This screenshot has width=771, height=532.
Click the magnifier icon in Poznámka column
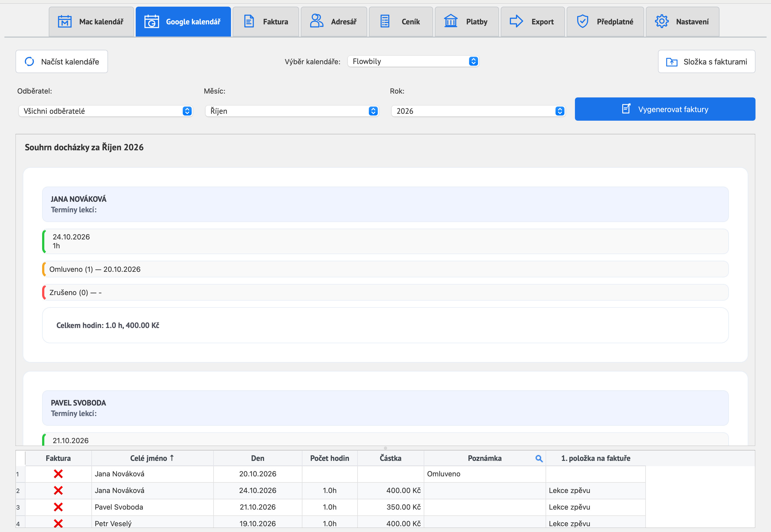[x=539, y=458]
